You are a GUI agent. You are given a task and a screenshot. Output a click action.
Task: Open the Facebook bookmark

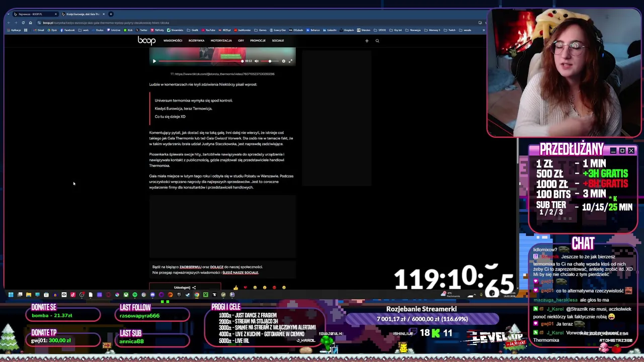[67, 30]
